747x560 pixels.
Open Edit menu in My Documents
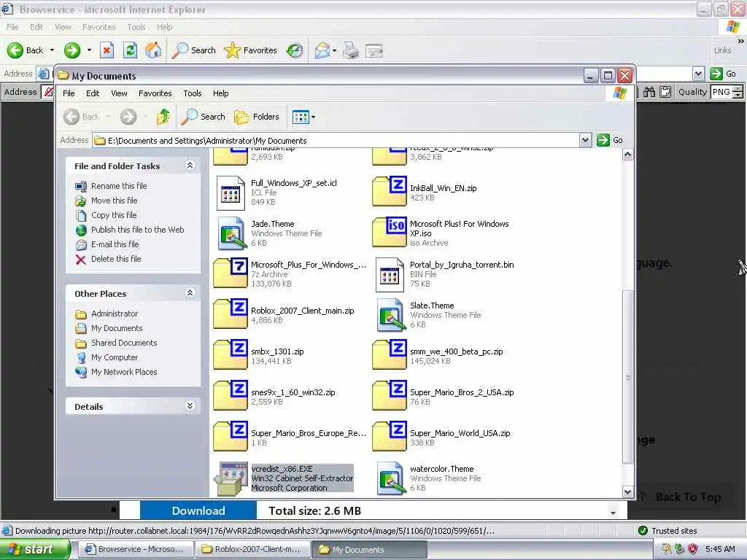[x=93, y=93]
